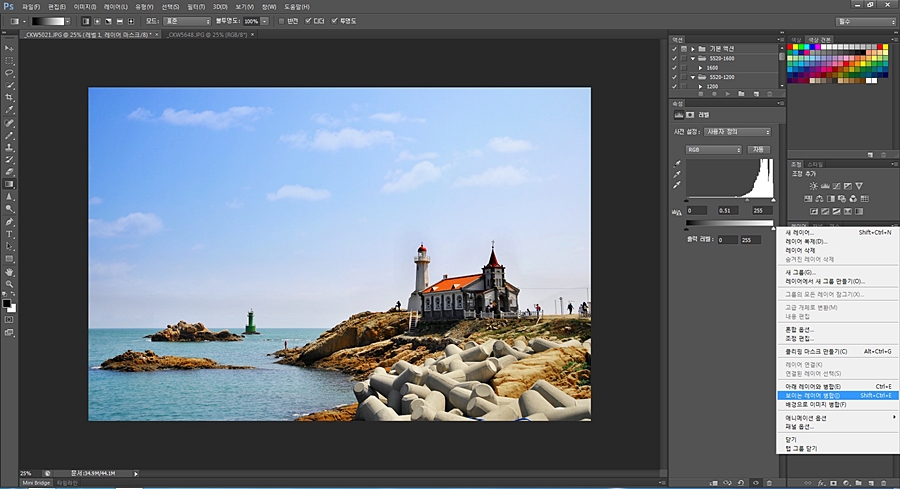The height and width of the screenshot is (489, 900).
Task: Click the 자동 (Auto) button in Levels
Action: pos(757,149)
